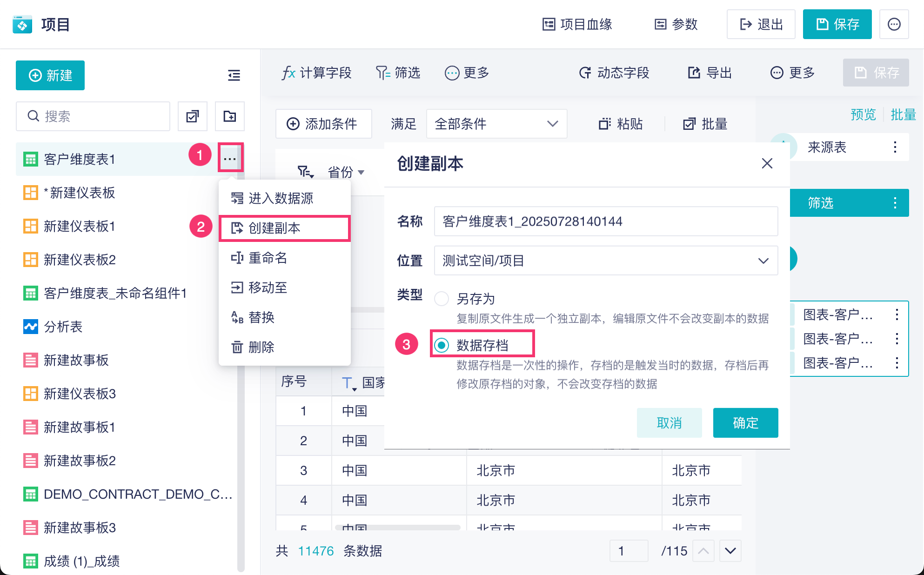Expand the 省份 filter dropdown
The width and height of the screenshot is (924, 575).
click(361, 173)
